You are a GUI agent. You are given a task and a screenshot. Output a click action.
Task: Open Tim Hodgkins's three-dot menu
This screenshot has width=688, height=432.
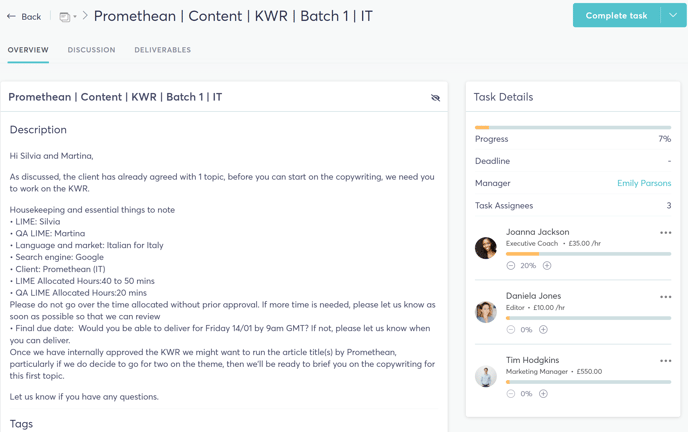(665, 361)
